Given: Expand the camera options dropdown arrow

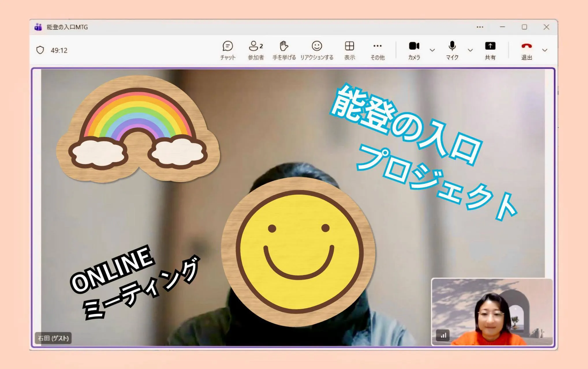Looking at the screenshot, I should coord(432,50).
